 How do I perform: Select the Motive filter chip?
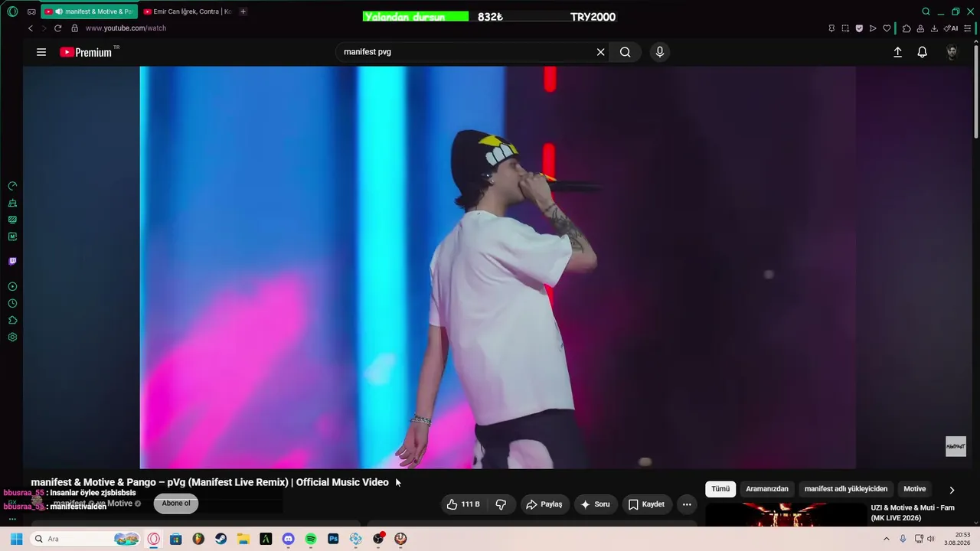pos(915,489)
